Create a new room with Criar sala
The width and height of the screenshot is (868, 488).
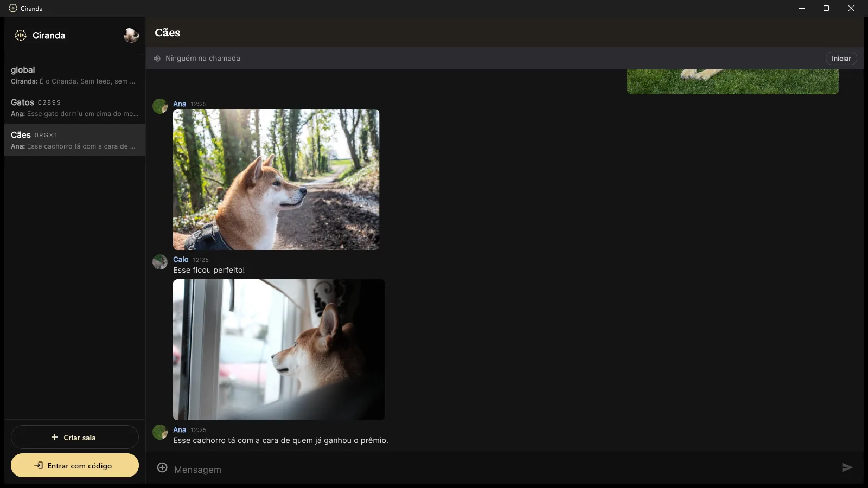pos(75,437)
